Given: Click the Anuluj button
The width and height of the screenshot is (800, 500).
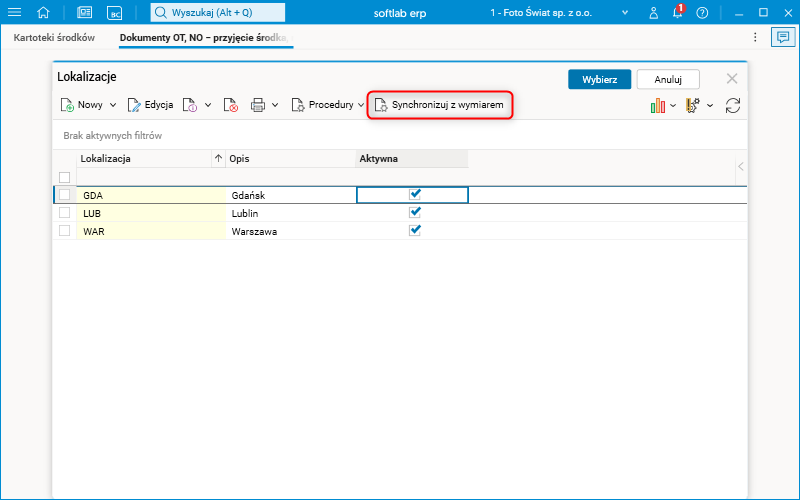Looking at the screenshot, I should click(668, 80).
